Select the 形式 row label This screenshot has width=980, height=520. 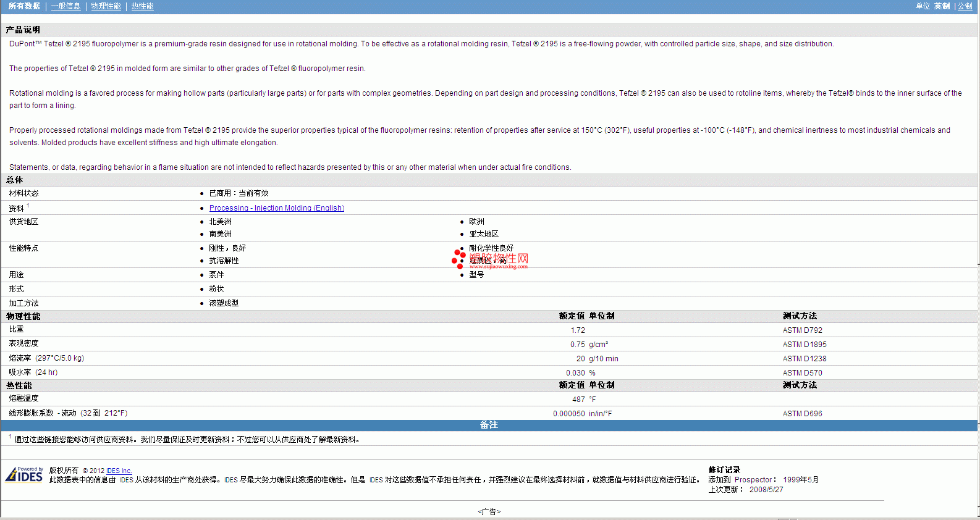tap(16, 289)
